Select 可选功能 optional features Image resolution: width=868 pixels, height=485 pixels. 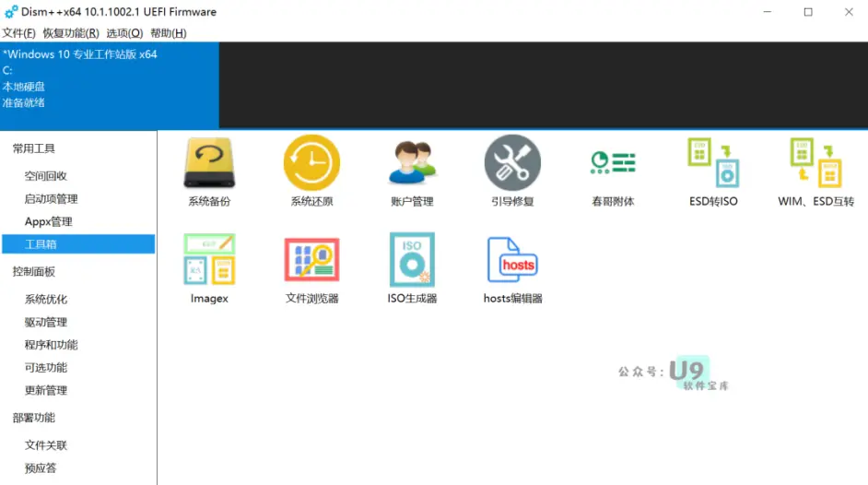pos(45,368)
